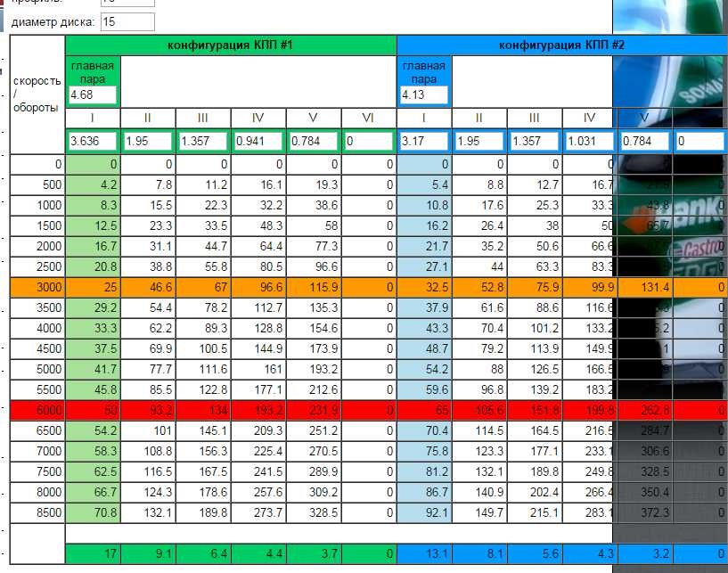The height and width of the screenshot is (573, 728).
Task: Click the 80.5 cell in the 2500 row
Action: pos(258,267)
